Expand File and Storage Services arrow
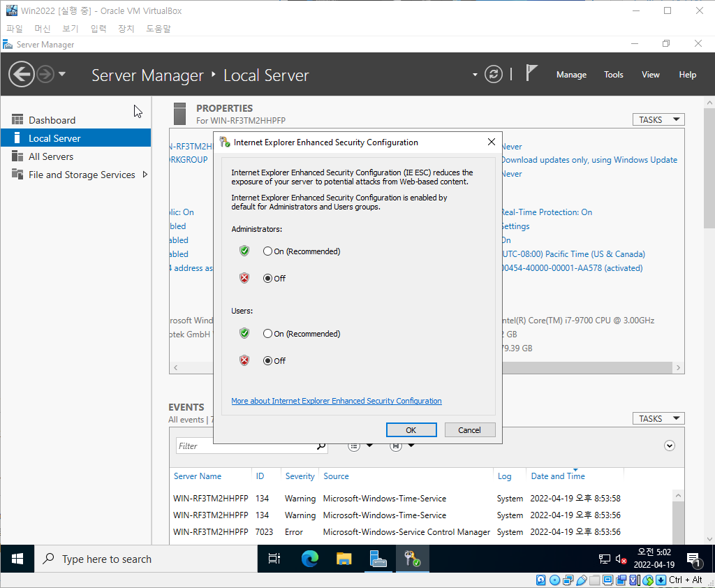Viewport: 715px width, 588px height. [145, 175]
